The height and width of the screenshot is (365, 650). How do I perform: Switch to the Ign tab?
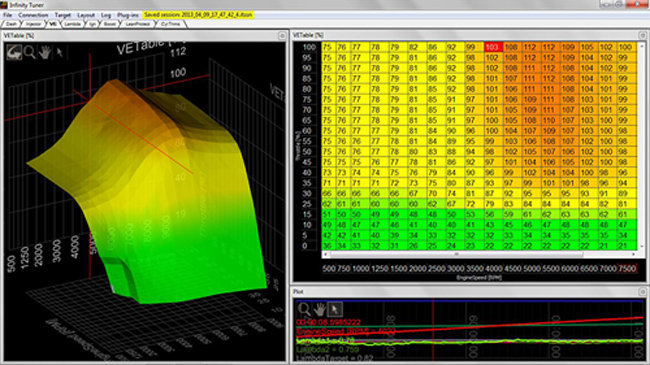[x=92, y=24]
